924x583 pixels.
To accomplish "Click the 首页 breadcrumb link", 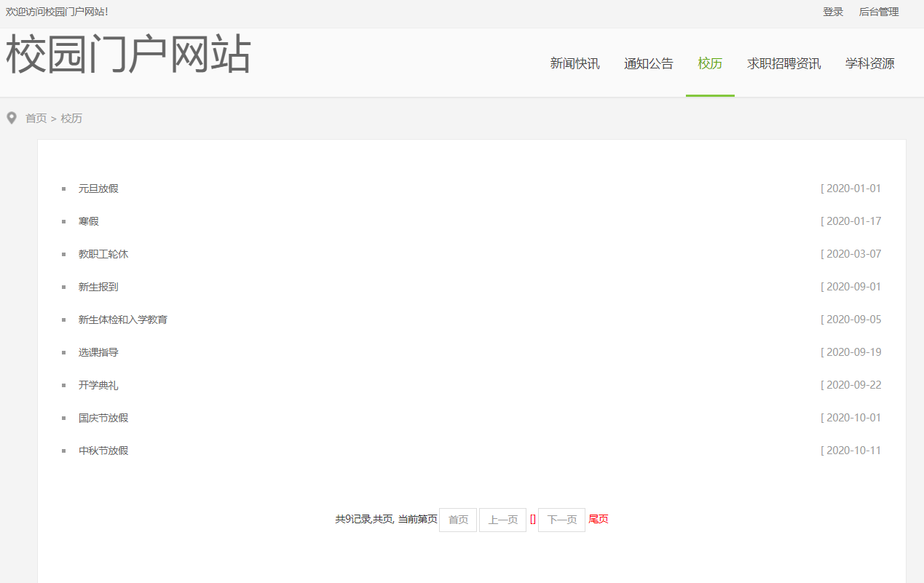I will coord(36,118).
